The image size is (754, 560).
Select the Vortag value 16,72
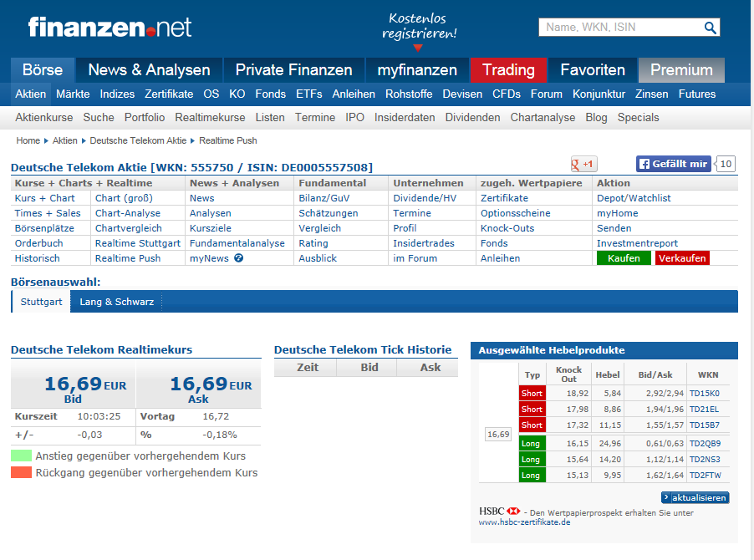coord(216,416)
